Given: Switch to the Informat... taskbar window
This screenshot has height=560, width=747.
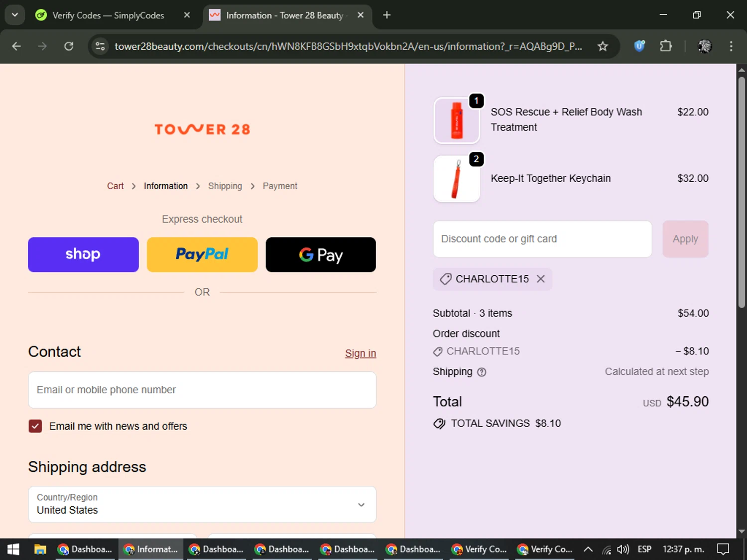Looking at the screenshot, I should click(x=151, y=549).
